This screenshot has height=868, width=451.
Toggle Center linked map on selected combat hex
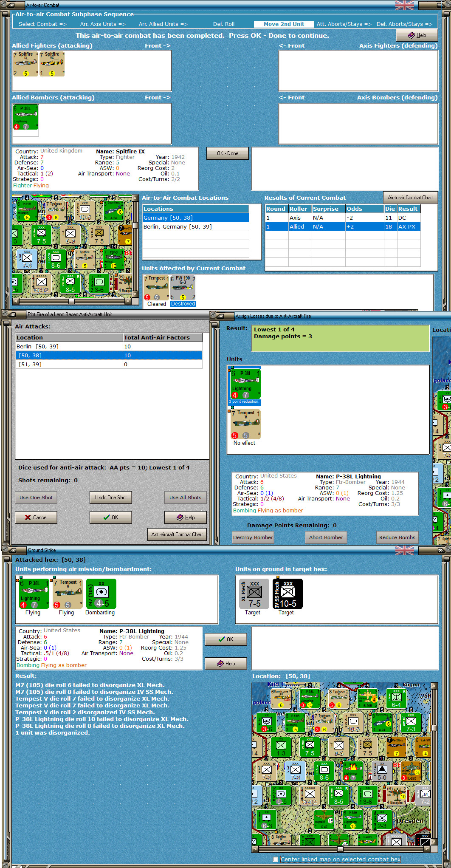[276, 859]
